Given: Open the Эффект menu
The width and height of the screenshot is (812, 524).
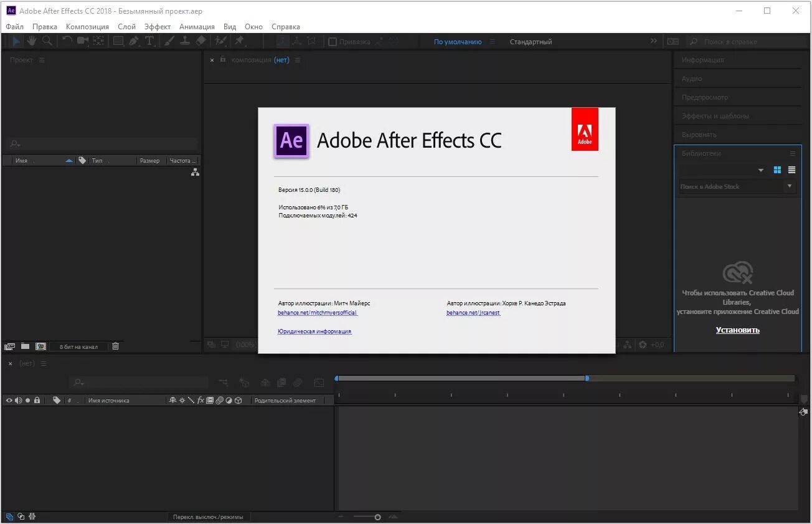Looking at the screenshot, I should [x=158, y=27].
